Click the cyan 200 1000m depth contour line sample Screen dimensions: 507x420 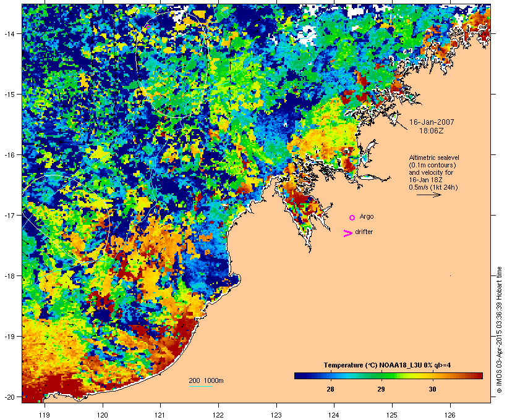click(x=201, y=386)
